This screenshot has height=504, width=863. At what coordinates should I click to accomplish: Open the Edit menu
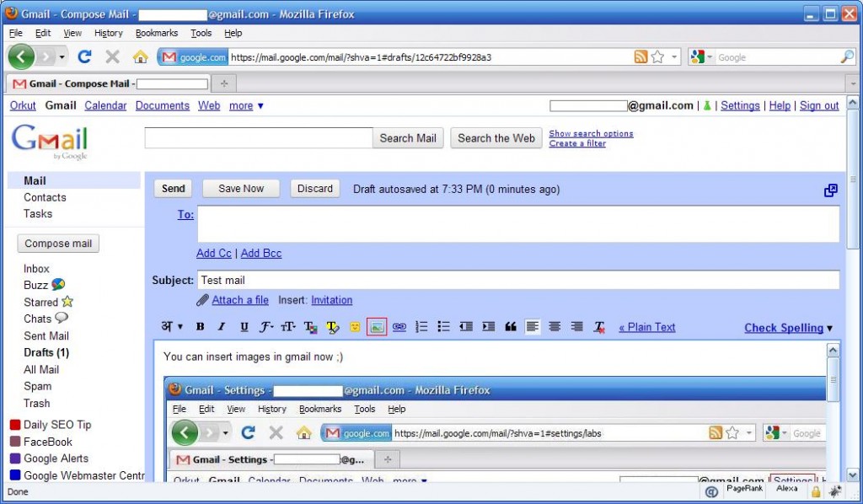[x=43, y=33]
